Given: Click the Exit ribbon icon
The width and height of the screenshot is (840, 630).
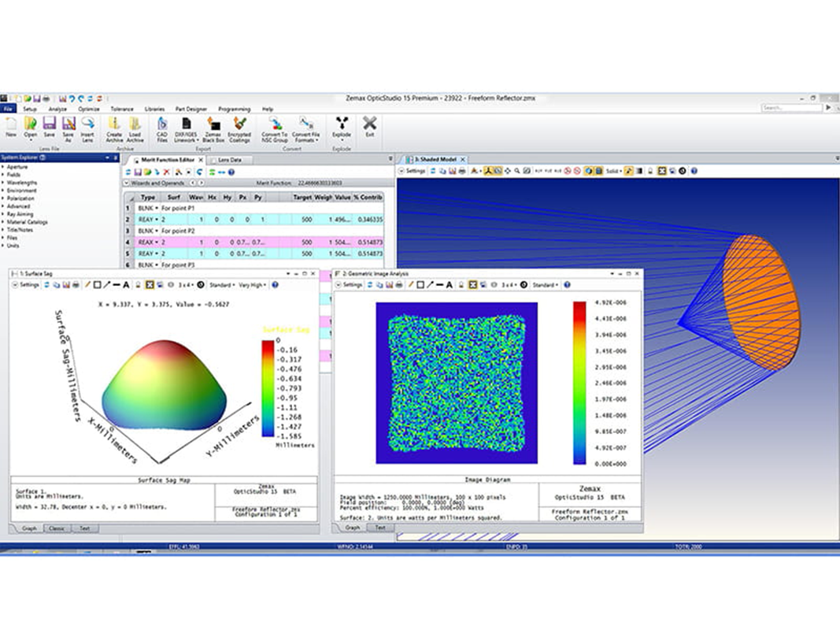Looking at the screenshot, I should tap(370, 127).
